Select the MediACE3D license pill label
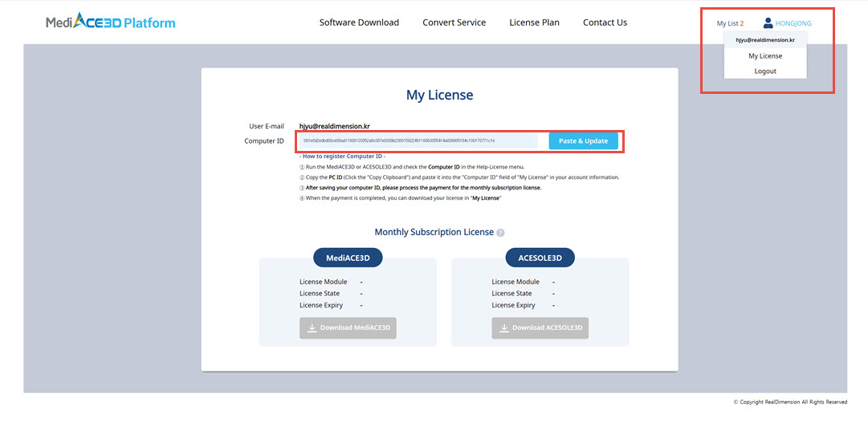Image resolution: width=868 pixels, height=443 pixels. pyautogui.click(x=348, y=258)
